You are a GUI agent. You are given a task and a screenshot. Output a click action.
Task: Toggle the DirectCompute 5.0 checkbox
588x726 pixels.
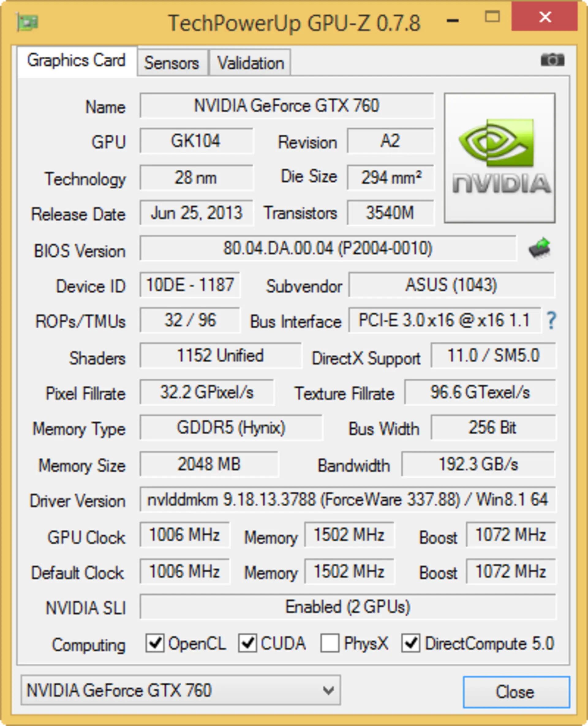click(411, 643)
